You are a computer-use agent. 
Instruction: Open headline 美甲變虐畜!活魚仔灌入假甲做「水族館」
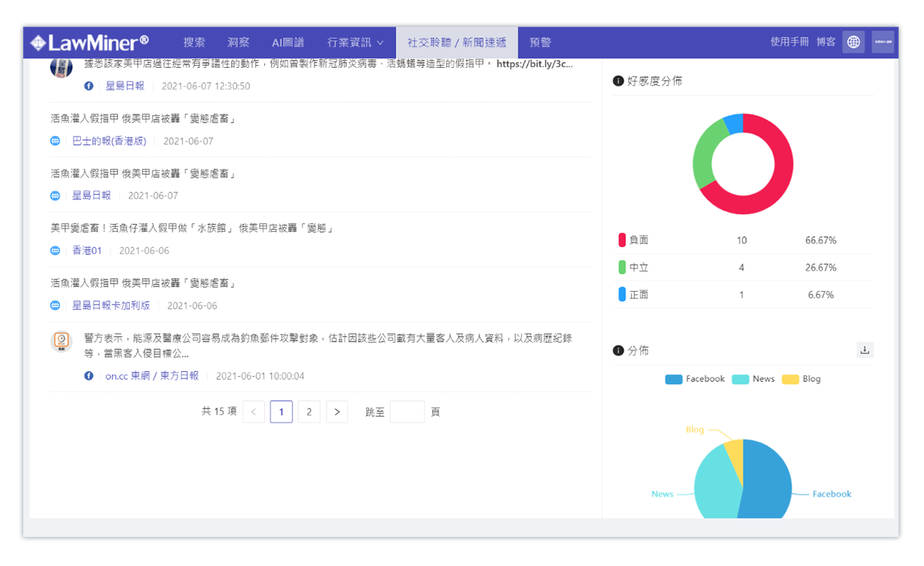click(192, 228)
